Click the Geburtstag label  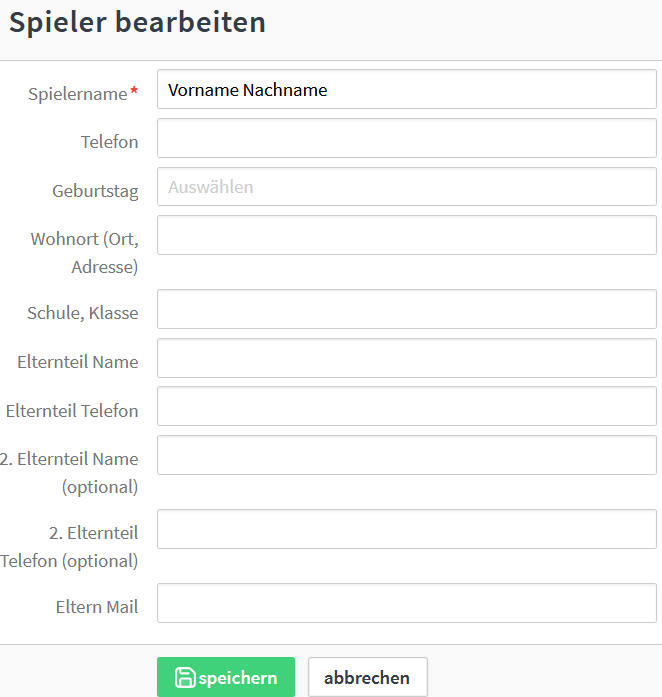[95, 191]
